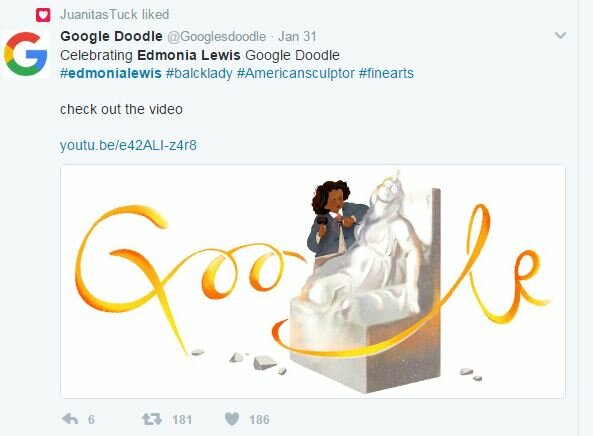593x436 pixels.
Task: Open Google Doodle profile avatar
Action: [x=26, y=54]
